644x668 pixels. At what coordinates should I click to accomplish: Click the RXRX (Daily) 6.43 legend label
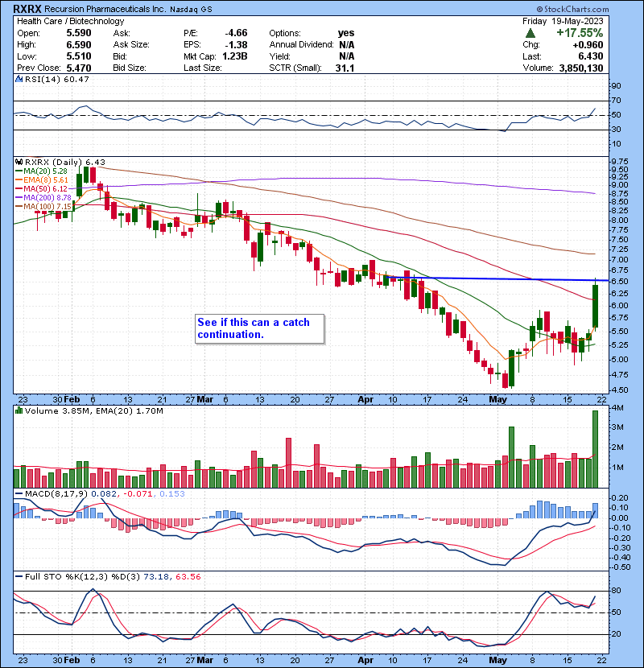64,163
